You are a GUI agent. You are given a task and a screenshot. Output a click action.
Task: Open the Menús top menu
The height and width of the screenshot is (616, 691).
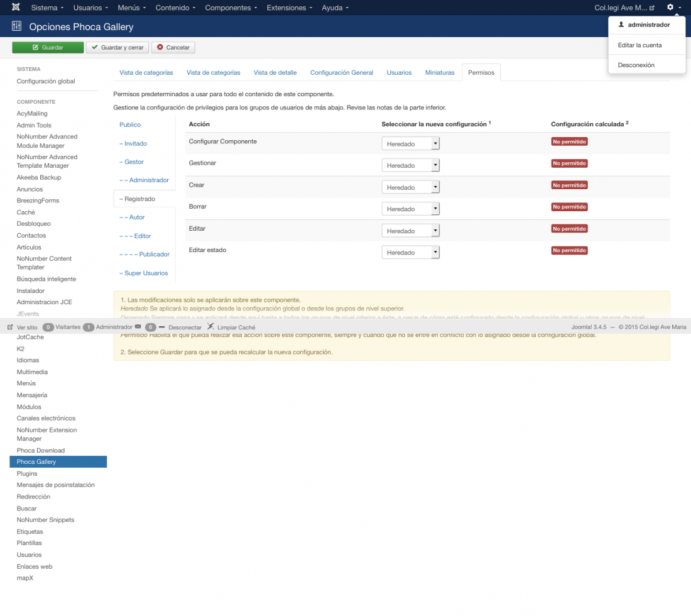(x=131, y=8)
